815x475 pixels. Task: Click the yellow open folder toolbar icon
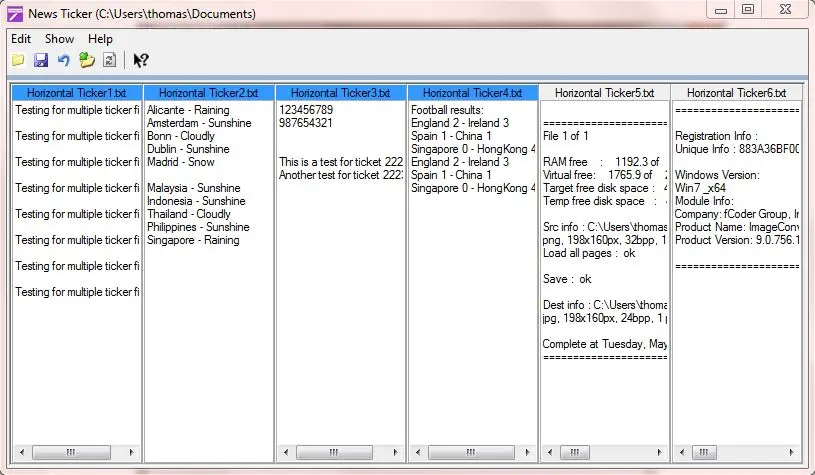(18, 61)
